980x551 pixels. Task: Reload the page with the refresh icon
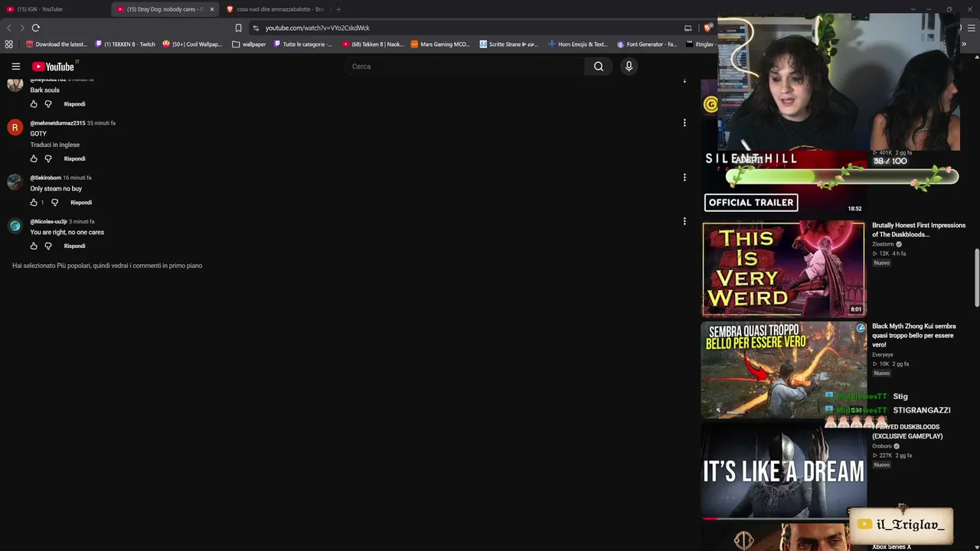pyautogui.click(x=35, y=28)
